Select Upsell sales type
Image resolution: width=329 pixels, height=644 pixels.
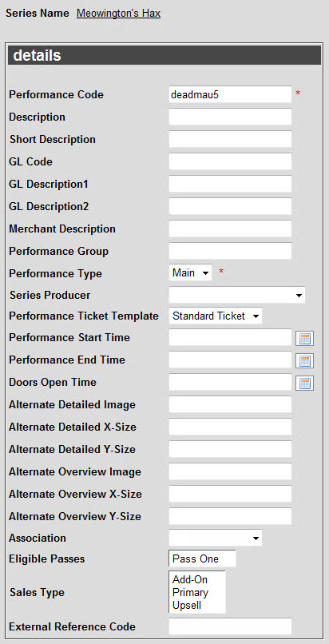tap(187, 606)
